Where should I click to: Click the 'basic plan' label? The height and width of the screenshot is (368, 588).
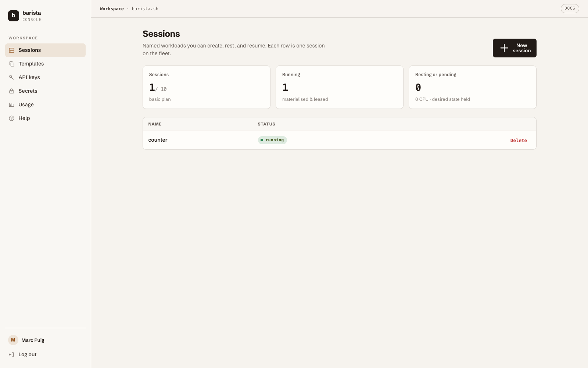click(160, 99)
